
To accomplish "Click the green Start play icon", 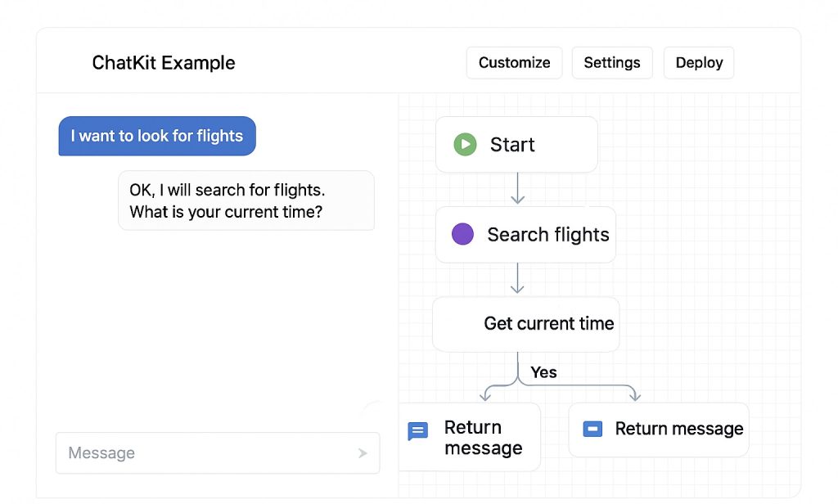I will (464, 144).
